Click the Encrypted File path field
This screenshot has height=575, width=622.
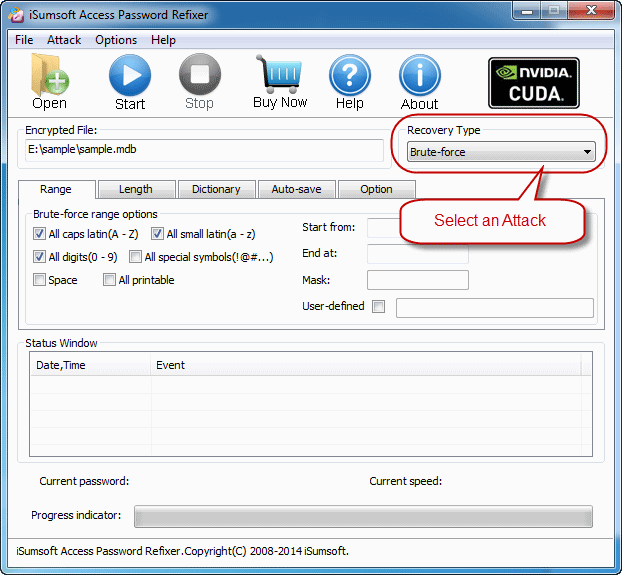coord(204,150)
